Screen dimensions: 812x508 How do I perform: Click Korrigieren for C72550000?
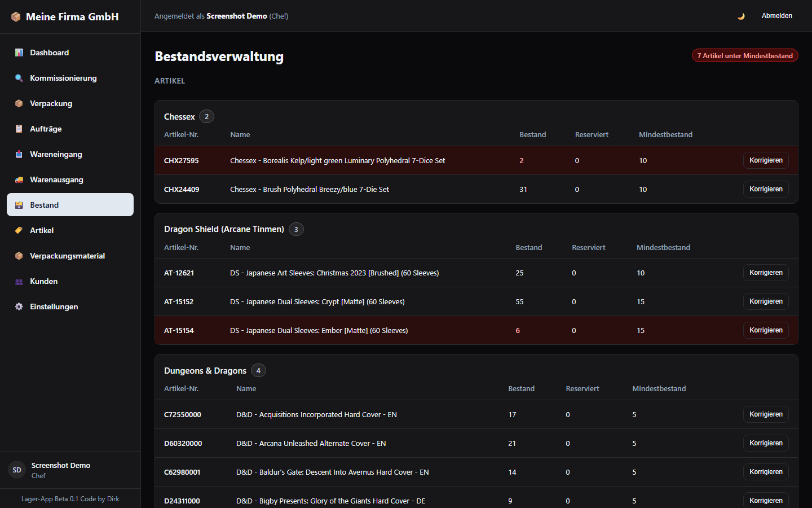(x=766, y=414)
